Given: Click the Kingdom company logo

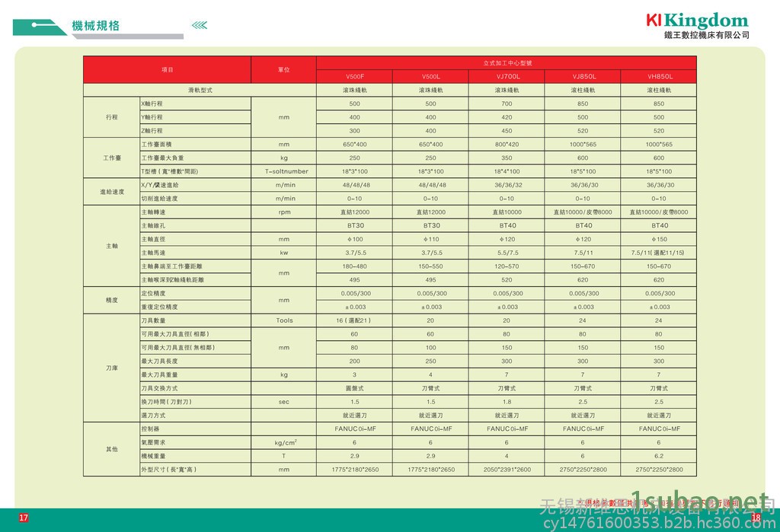Looking at the screenshot, I should [x=697, y=21].
